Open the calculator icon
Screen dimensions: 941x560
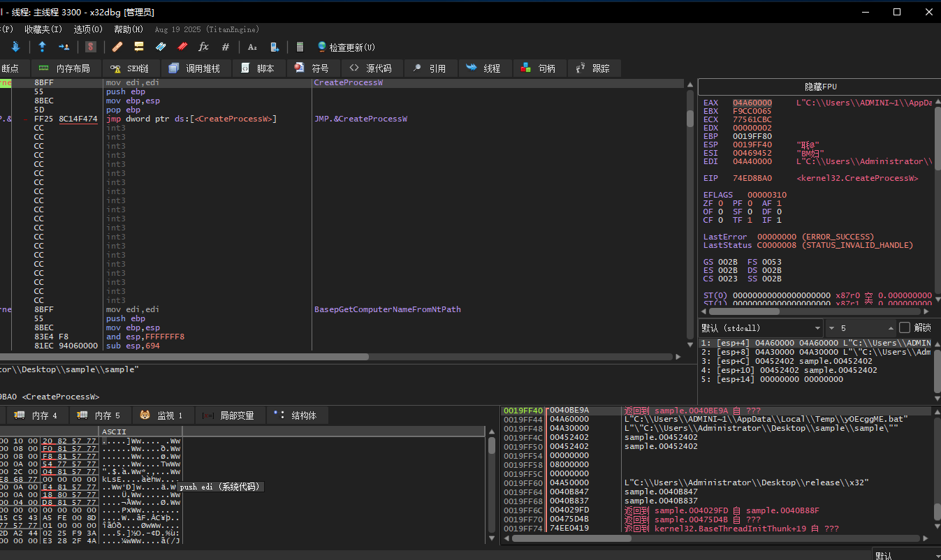click(x=300, y=47)
